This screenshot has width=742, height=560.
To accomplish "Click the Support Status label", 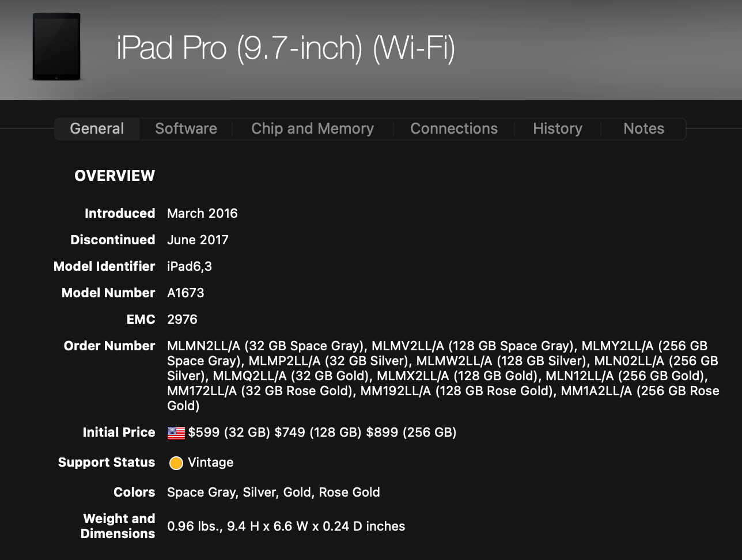I will tap(107, 462).
